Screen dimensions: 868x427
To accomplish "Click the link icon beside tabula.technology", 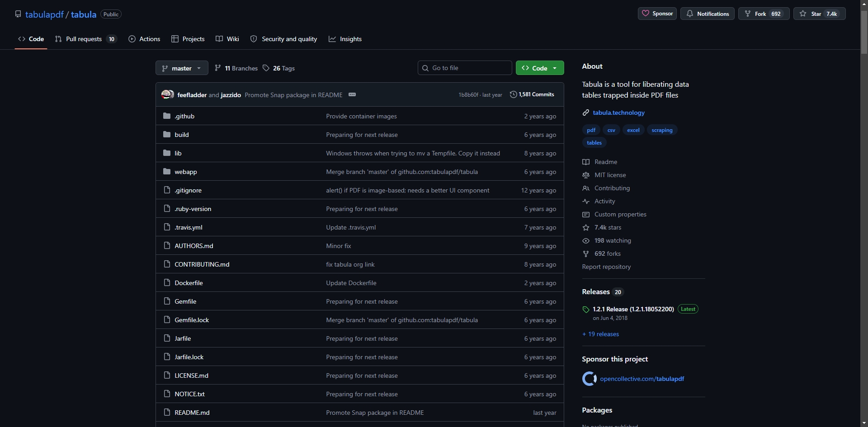I will [586, 113].
